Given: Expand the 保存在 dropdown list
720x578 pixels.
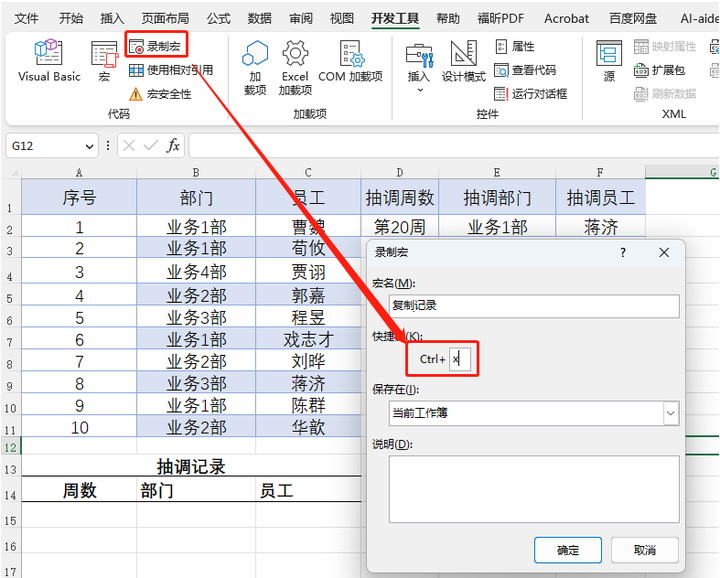Looking at the screenshot, I should tap(670, 413).
